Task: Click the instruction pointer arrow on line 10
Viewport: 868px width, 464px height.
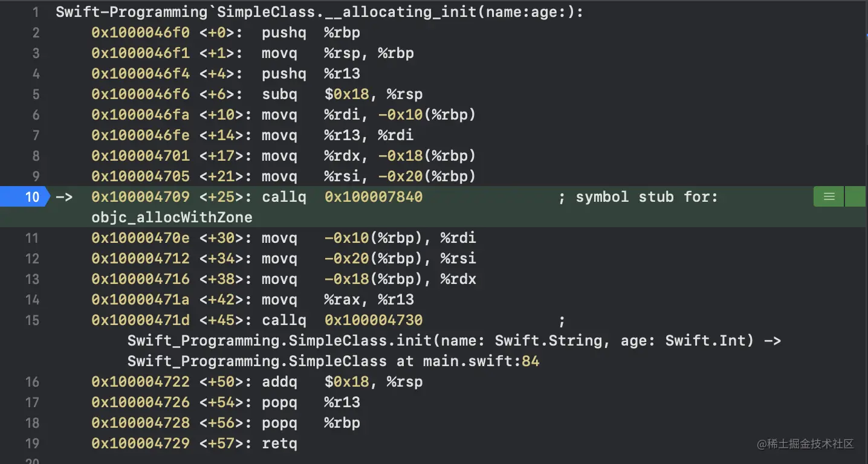Action: pyautogui.click(x=64, y=197)
